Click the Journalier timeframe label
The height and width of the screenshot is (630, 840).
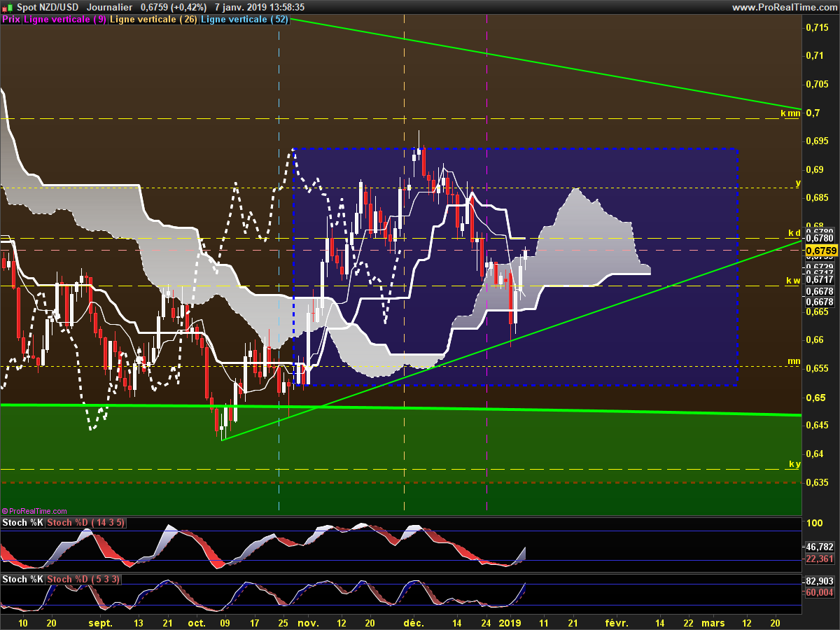coord(109,7)
